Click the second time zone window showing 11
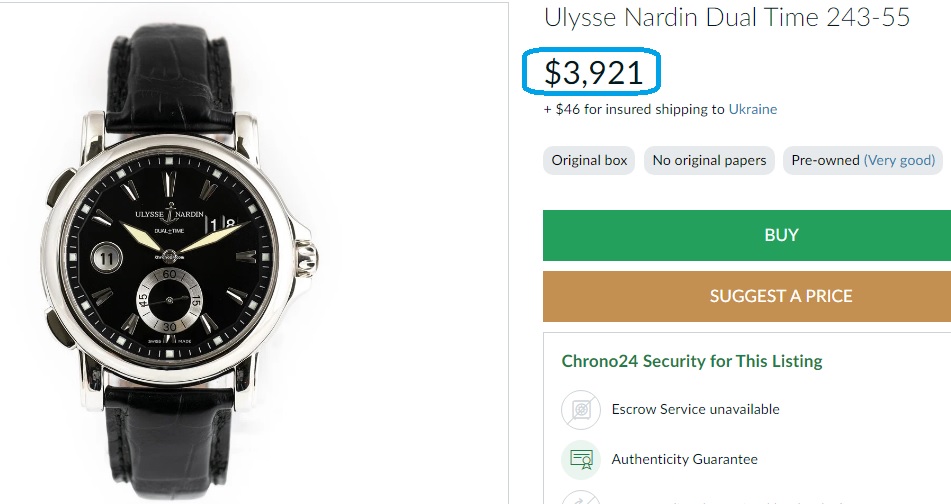The image size is (951, 504). (106, 257)
